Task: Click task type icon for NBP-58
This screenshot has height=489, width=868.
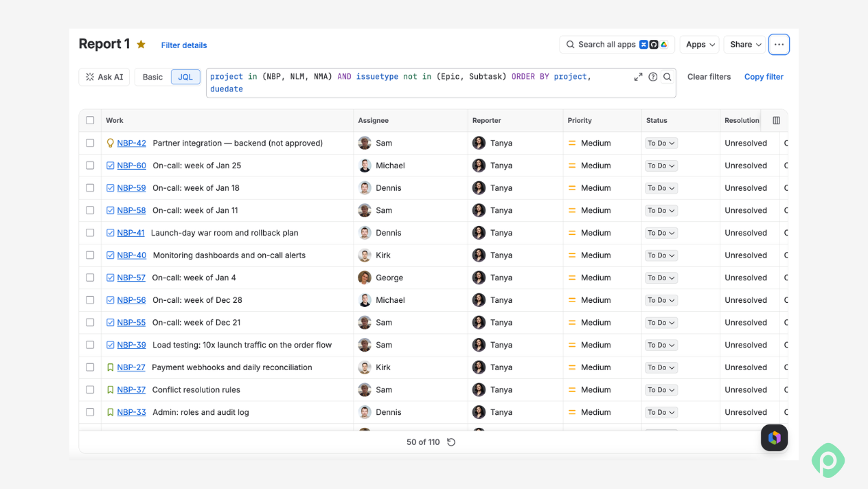Action: 110,211
